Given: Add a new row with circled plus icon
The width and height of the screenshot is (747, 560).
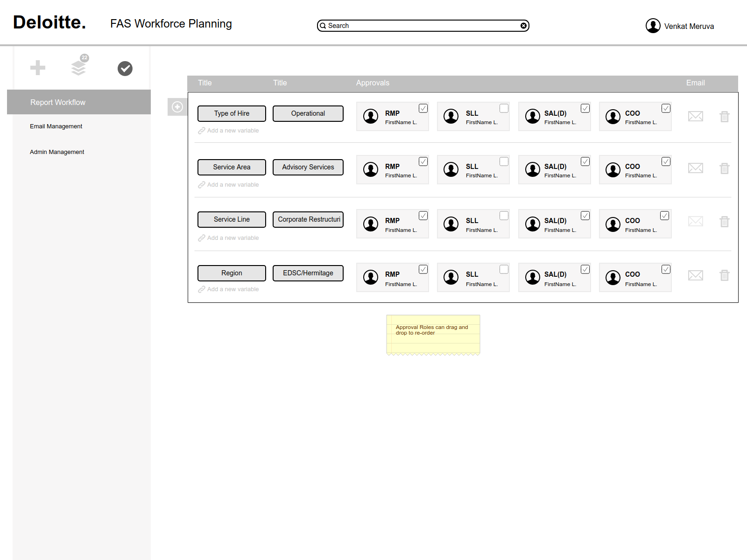Looking at the screenshot, I should click(x=177, y=107).
